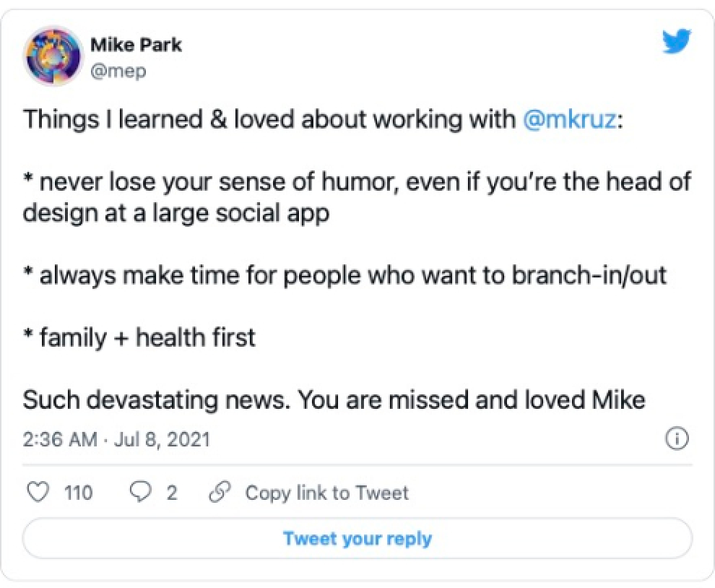Click the 110 likes count

click(x=78, y=493)
